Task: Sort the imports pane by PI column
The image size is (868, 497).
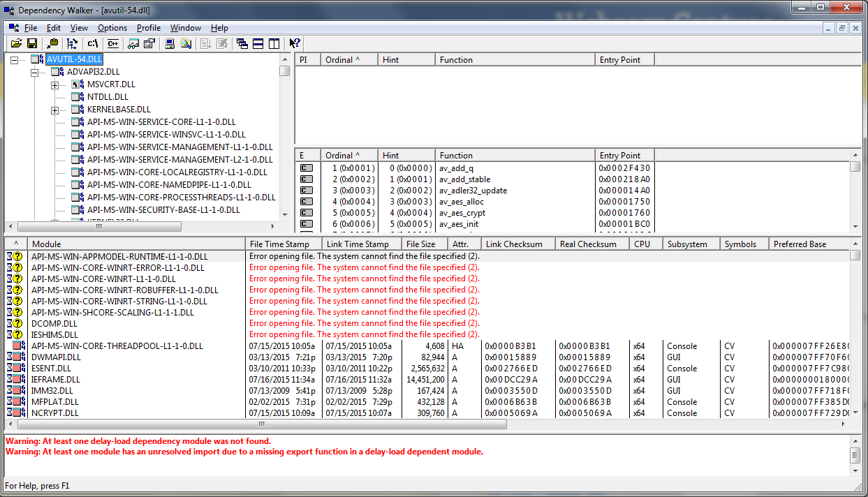Action: (307, 60)
